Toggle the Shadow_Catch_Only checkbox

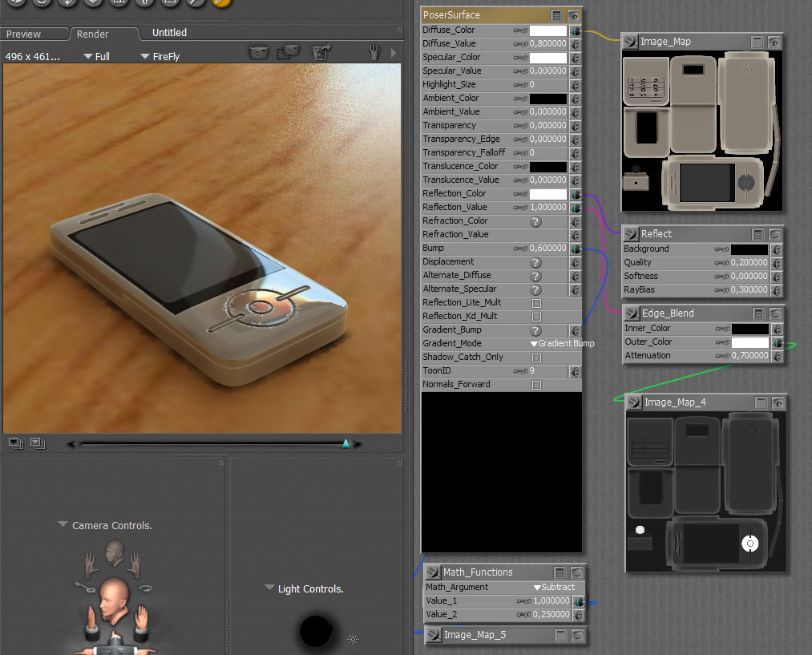coord(536,358)
